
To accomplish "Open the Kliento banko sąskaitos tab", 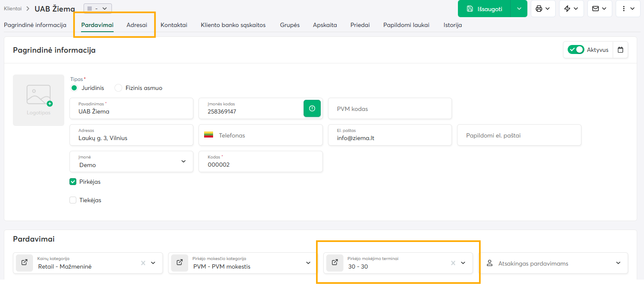I will coord(233,25).
